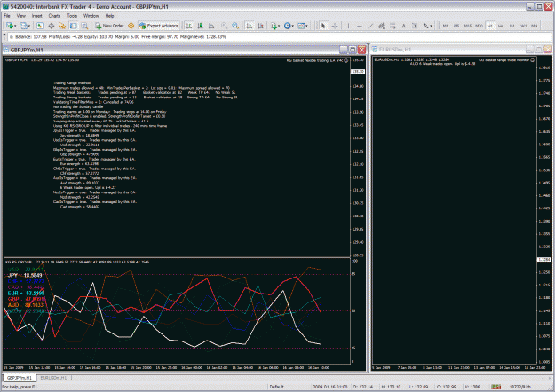Select the H1 timeframe button

(x=490, y=26)
